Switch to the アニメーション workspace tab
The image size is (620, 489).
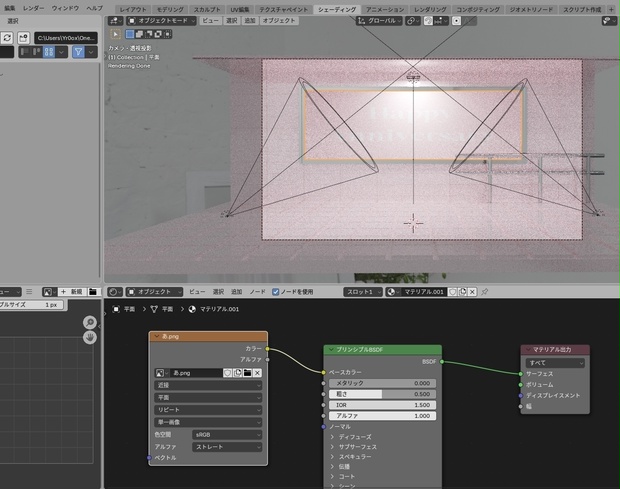pos(384,9)
